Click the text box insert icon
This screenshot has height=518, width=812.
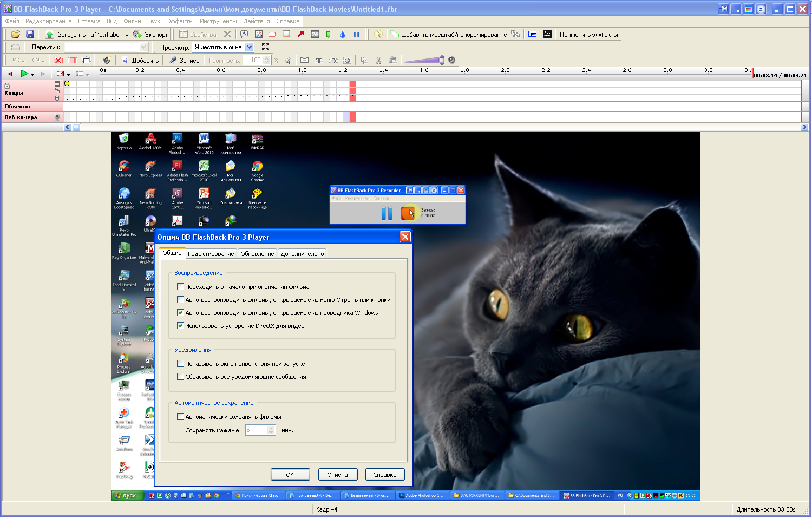pyautogui.click(x=244, y=34)
